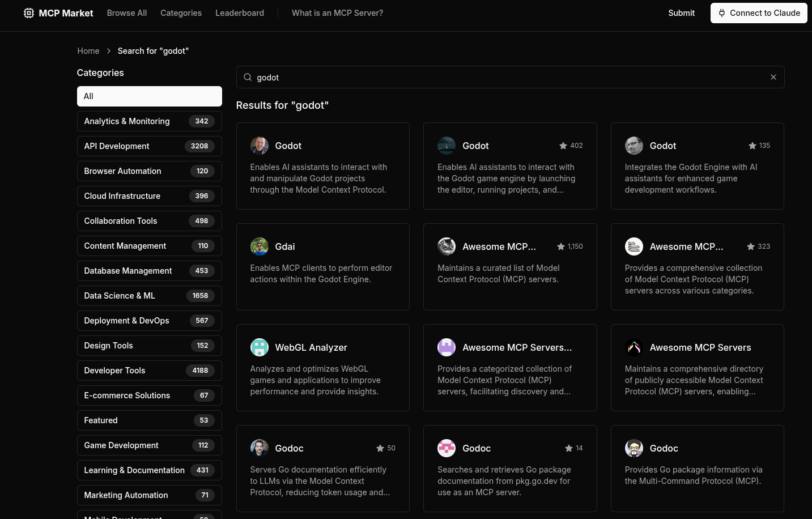The image size is (812, 519).
Task: Select the All category filter
Action: point(150,96)
